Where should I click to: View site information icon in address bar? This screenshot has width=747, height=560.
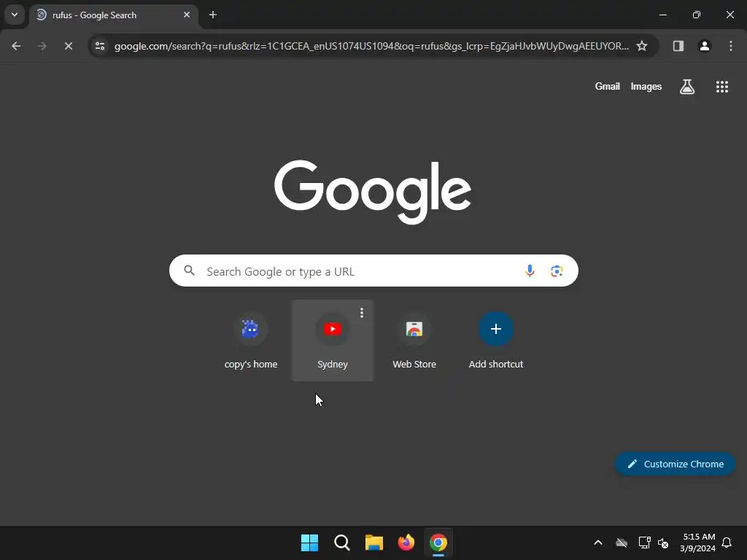[100, 46]
